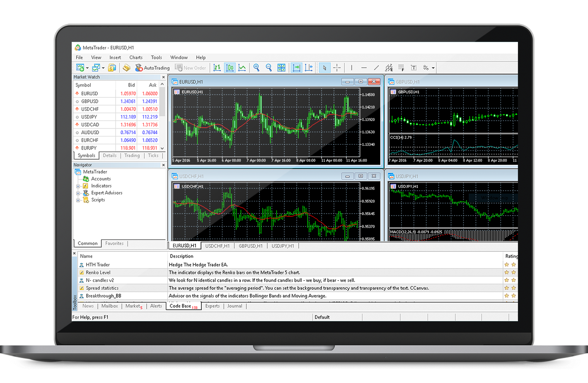This screenshot has width=588, height=383.
Task: Close the Market Watch panel
Action: 163,77
